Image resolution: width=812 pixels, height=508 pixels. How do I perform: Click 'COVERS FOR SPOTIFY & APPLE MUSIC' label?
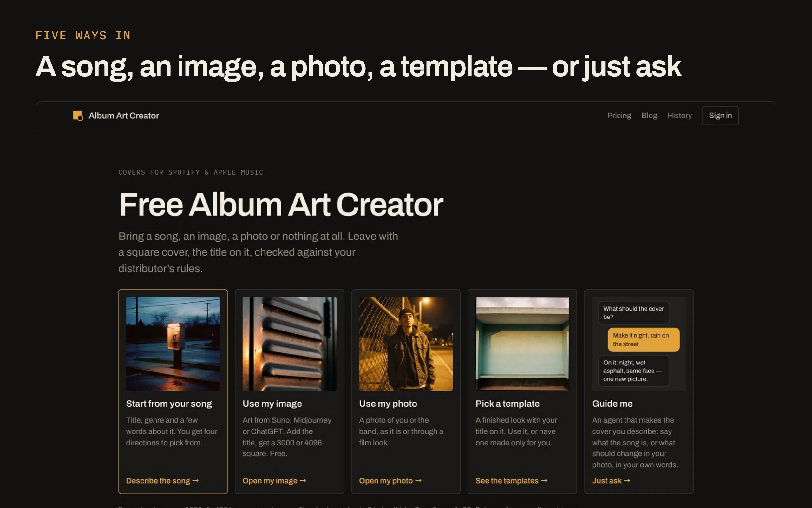pyautogui.click(x=191, y=172)
